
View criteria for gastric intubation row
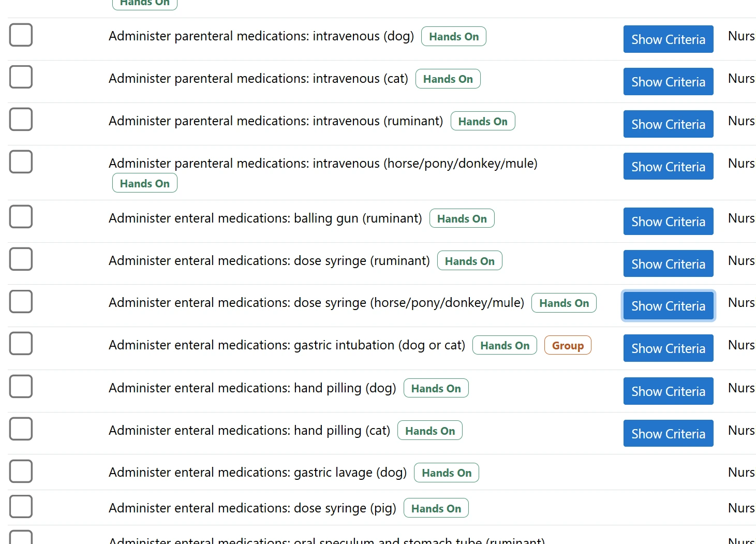tap(668, 348)
